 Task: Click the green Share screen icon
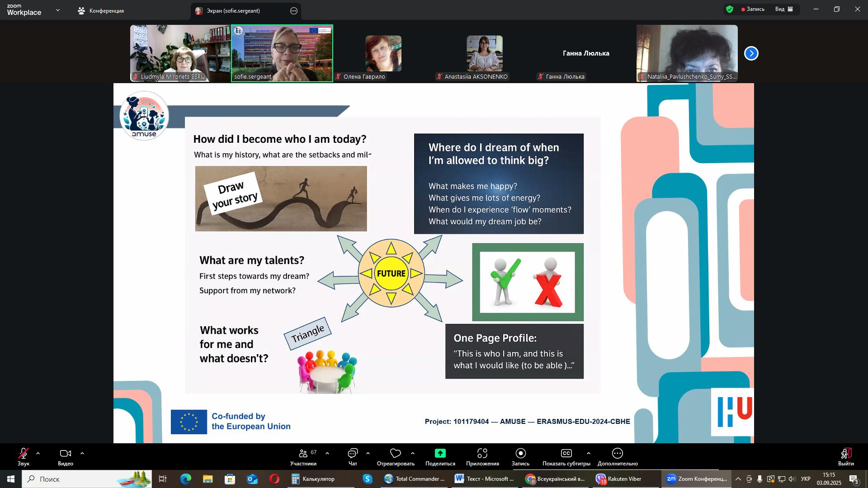tap(440, 454)
